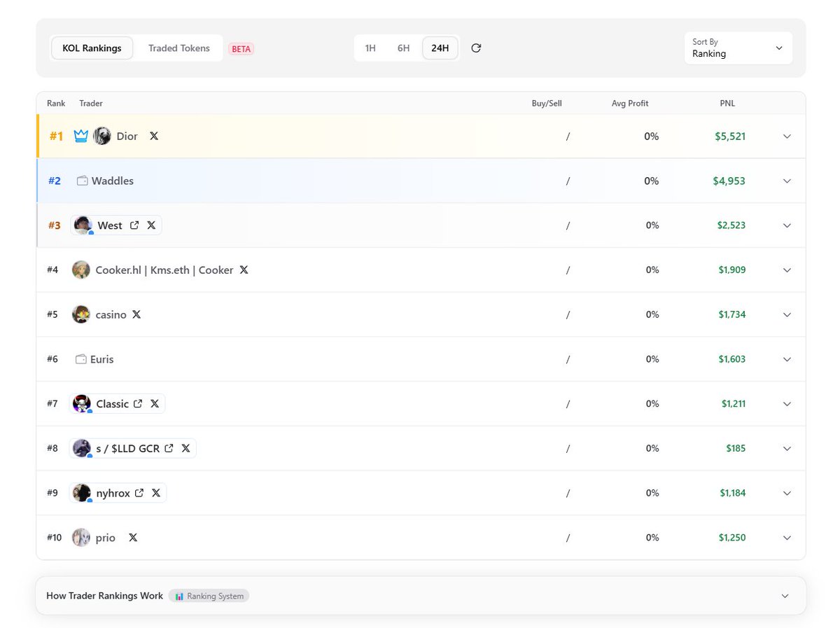The height and width of the screenshot is (628, 840).
Task: Expand the How Trader Rankings Work section
Action: click(421, 596)
